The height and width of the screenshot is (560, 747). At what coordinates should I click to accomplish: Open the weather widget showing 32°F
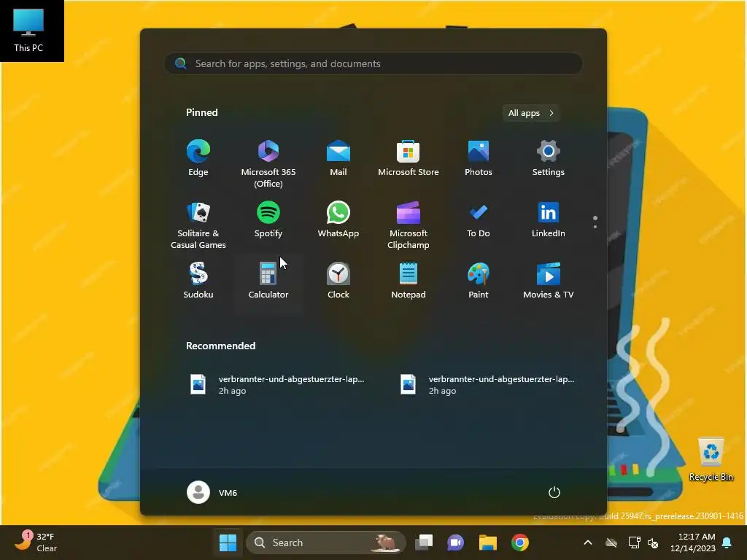[37, 542]
